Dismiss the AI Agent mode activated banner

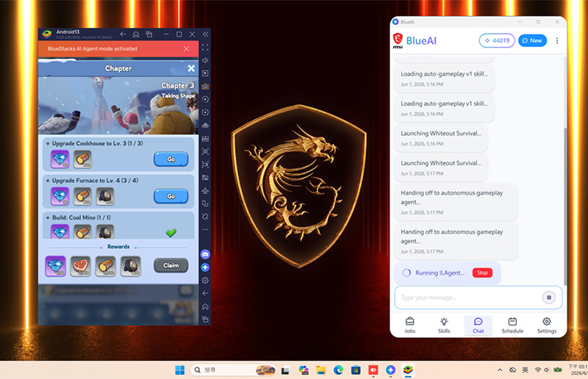187,48
